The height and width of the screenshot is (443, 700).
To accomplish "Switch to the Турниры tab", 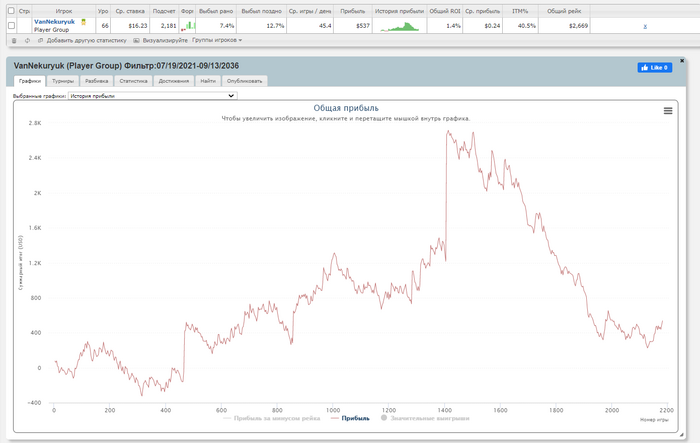I will (x=63, y=81).
